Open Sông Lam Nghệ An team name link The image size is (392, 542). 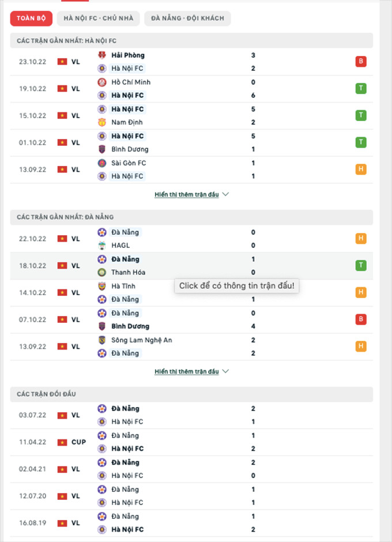tap(142, 340)
